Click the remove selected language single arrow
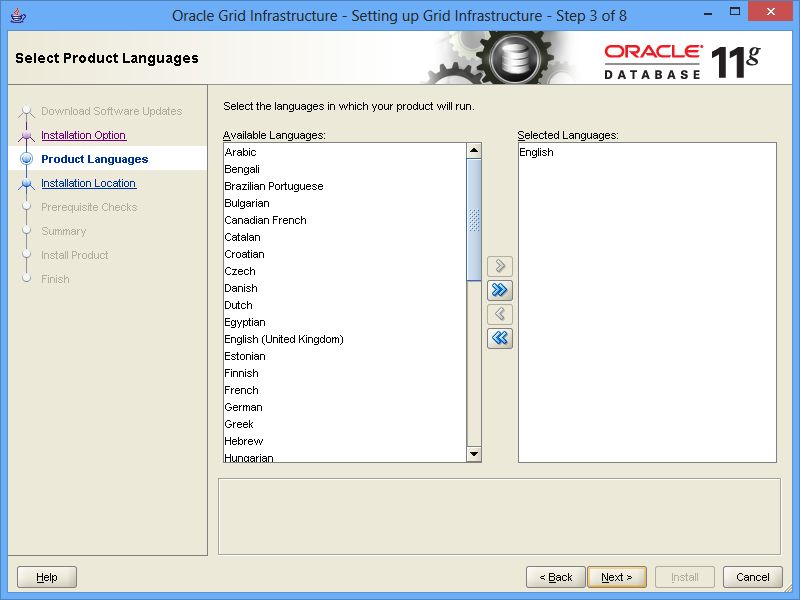 [x=499, y=314]
